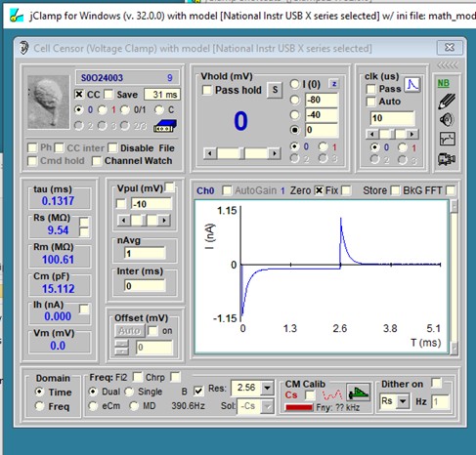Toggle Disable File checkbox
Image resolution: width=476 pixels, height=455 pixels.
[x=112, y=147]
